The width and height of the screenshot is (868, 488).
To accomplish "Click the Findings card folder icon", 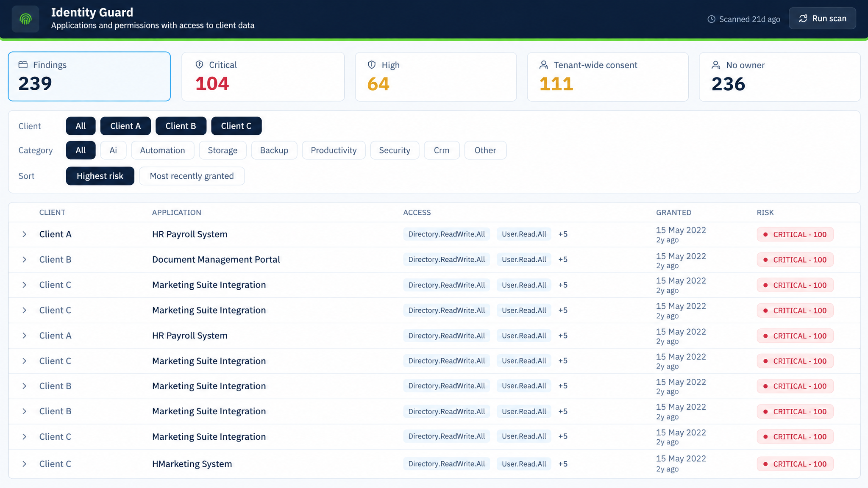I will pyautogui.click(x=23, y=65).
